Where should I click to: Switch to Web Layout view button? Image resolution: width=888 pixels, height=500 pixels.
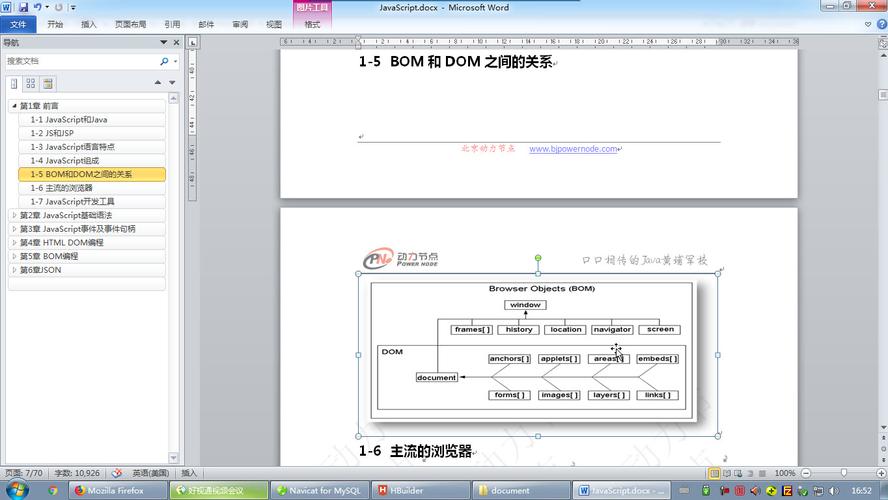(738, 473)
